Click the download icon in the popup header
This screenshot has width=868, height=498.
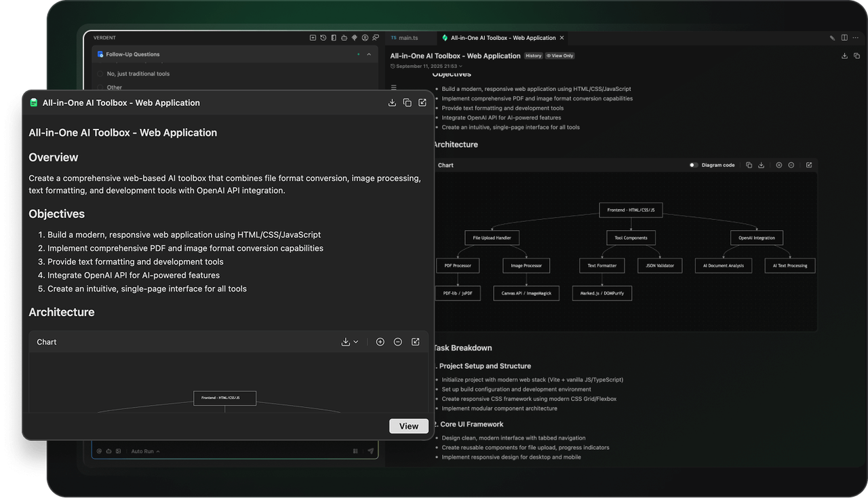(x=392, y=102)
